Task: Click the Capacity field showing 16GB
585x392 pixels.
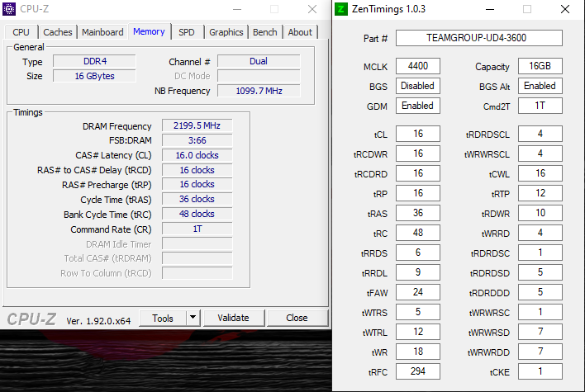Action: tap(540, 66)
